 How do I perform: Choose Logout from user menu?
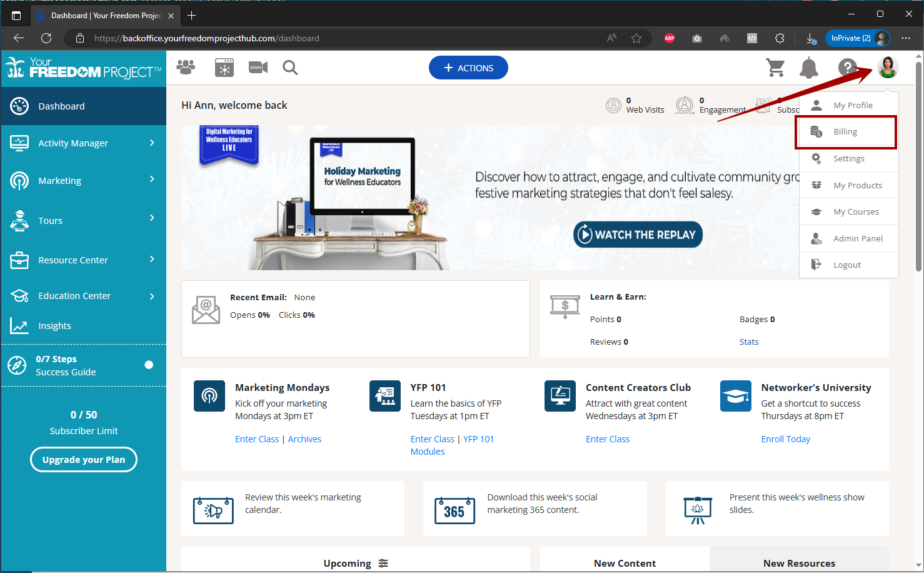pos(849,265)
